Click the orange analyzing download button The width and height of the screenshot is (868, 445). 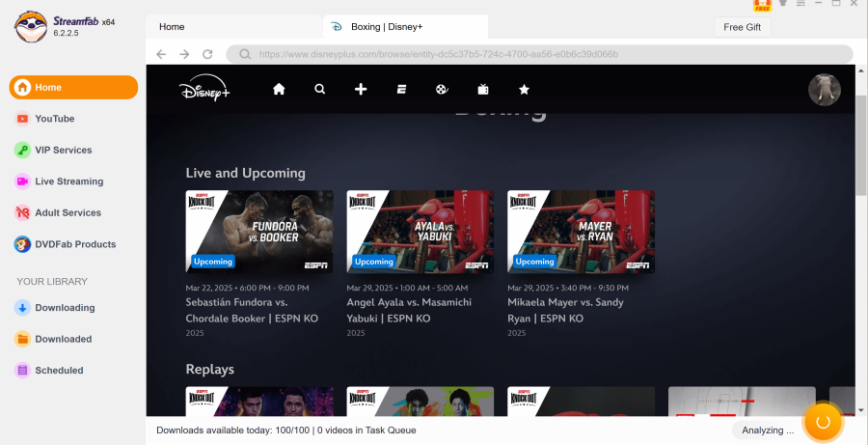(823, 422)
